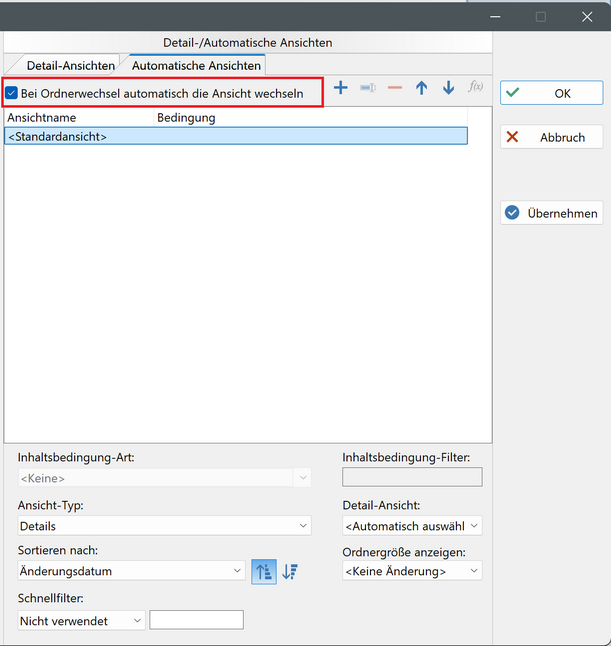Expand the Sortieren nach dropdown
The width and height of the screenshot is (611, 646).
(x=131, y=571)
